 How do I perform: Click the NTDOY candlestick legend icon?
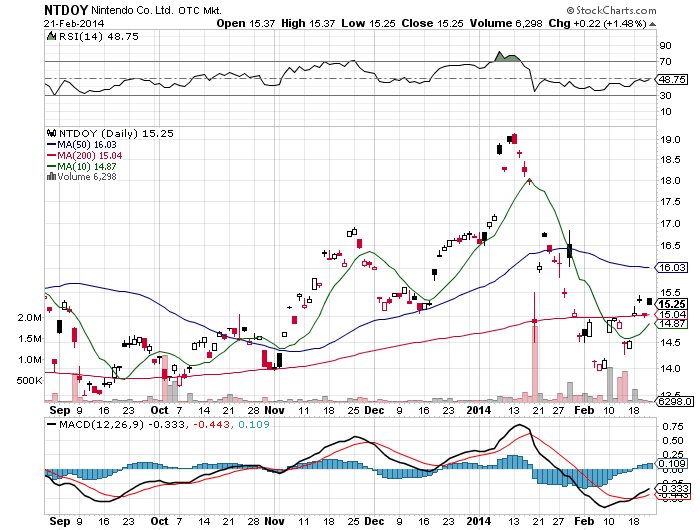tap(51, 133)
